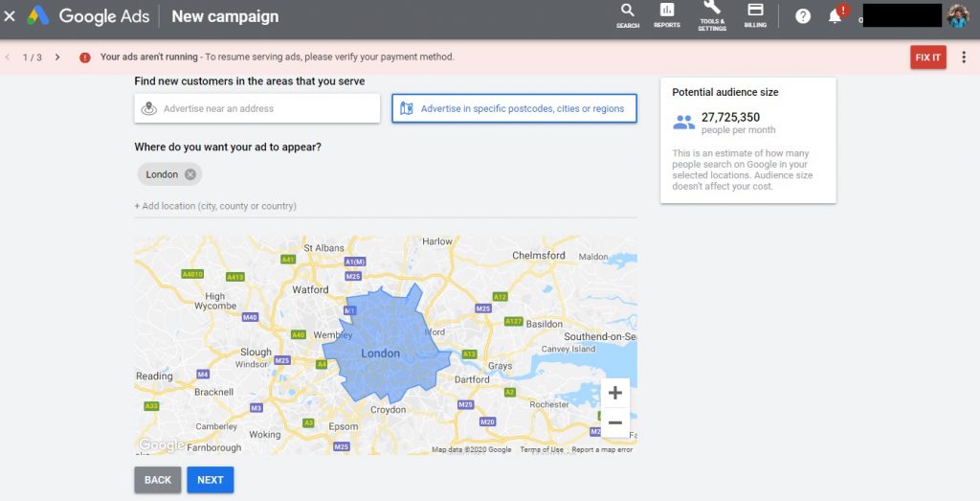
Task: Click the Rochester label on the map
Action: tap(549, 404)
